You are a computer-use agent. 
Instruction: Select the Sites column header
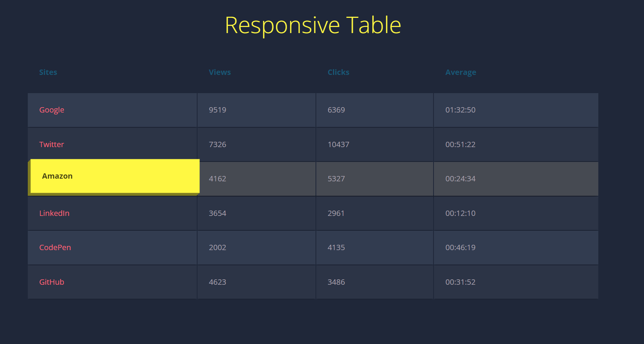click(x=48, y=72)
